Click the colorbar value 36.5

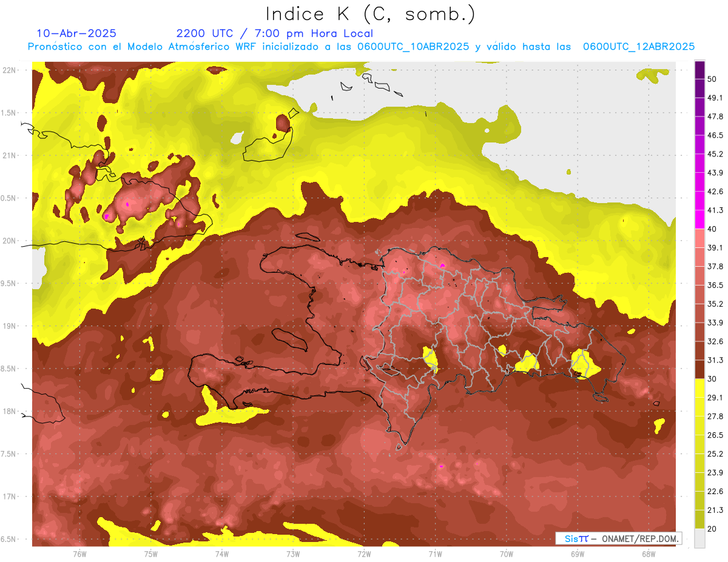(x=715, y=285)
